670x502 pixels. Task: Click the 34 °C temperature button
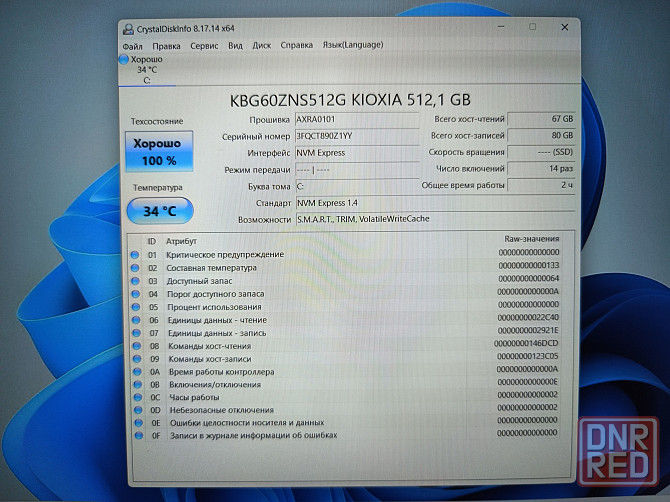pyautogui.click(x=160, y=211)
